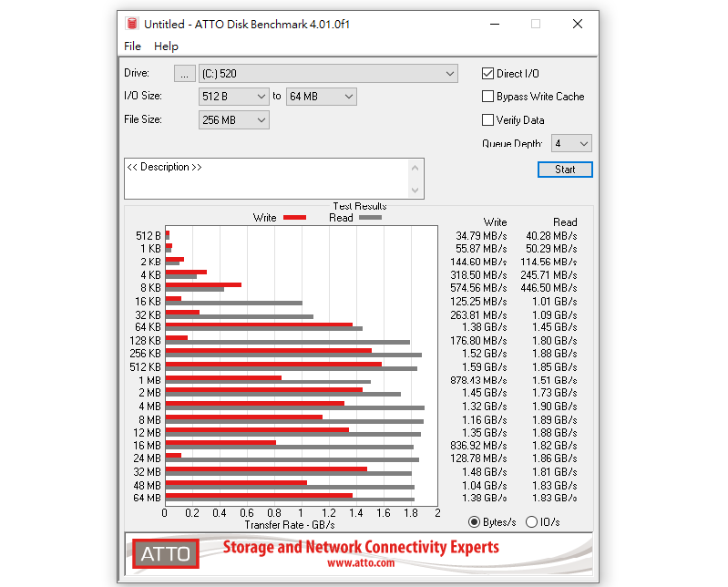Image resolution: width=728 pixels, height=587 pixels.
Task: Click the red Write legend swatch
Action: tap(294, 217)
